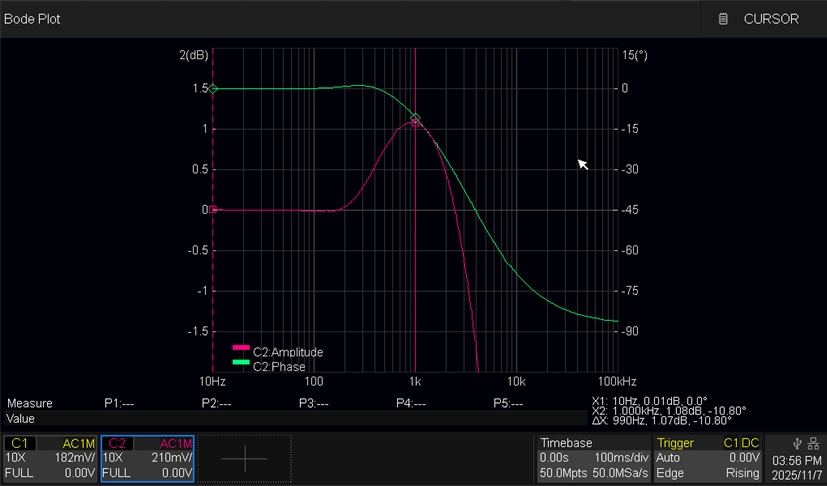Toggle the C1 channel box
Image resolution: width=827 pixels, height=486 pixels.
(x=50, y=458)
